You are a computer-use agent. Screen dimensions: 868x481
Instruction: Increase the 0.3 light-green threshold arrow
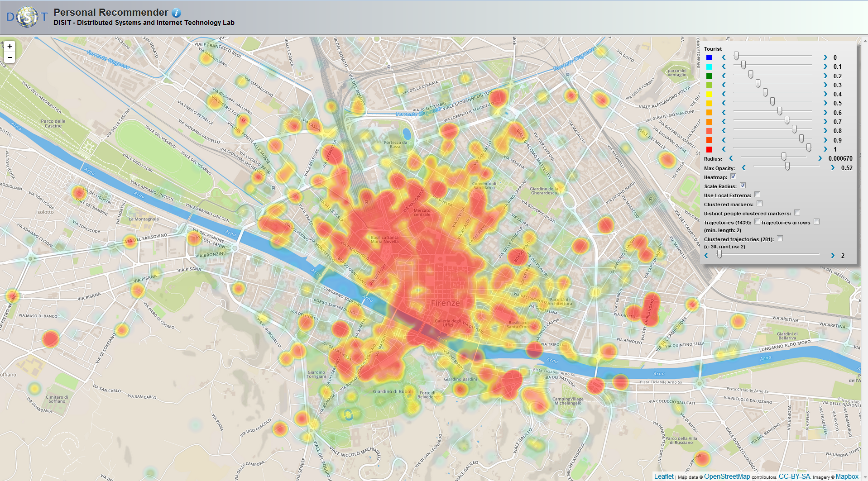point(825,85)
